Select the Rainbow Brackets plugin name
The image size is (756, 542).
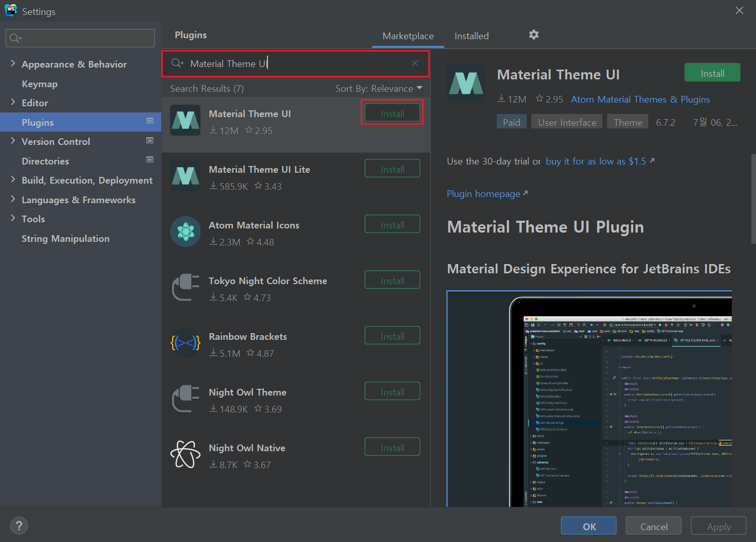pos(248,336)
